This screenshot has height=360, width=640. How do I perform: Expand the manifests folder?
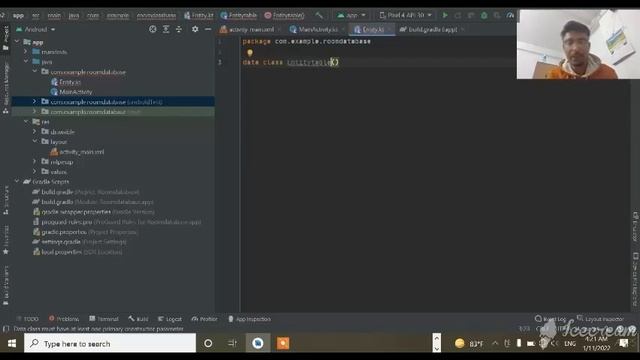pyautogui.click(x=26, y=51)
